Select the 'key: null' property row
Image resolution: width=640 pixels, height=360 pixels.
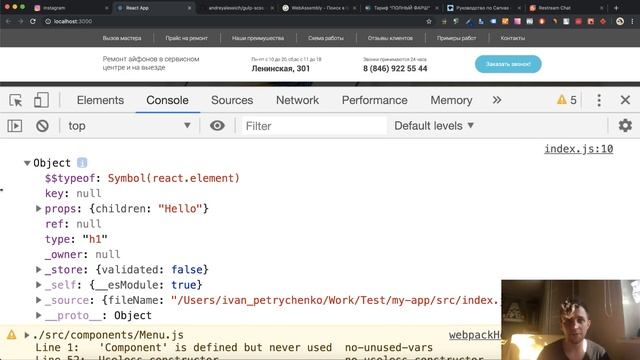pos(73,193)
